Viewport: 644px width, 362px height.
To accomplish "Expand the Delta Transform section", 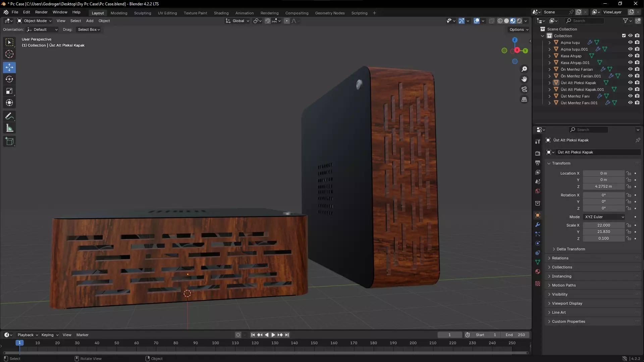I will tap(571, 249).
